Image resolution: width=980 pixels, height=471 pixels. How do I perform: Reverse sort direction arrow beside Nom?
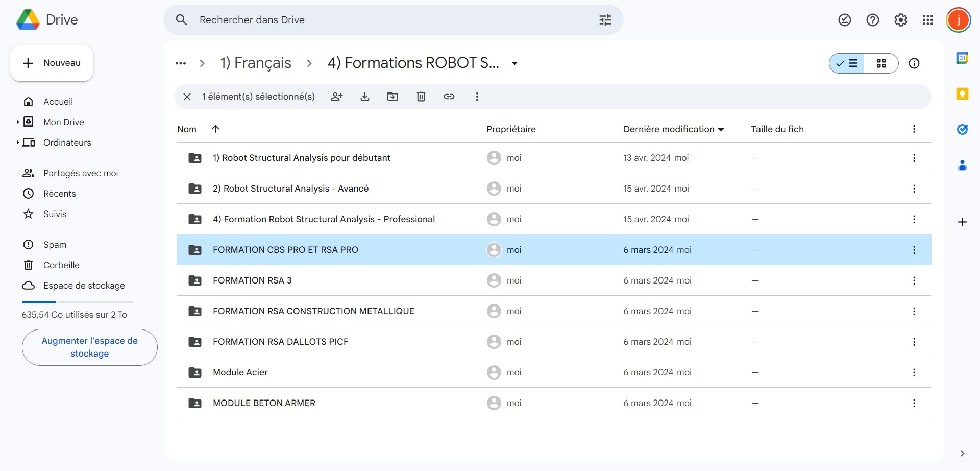[215, 129]
